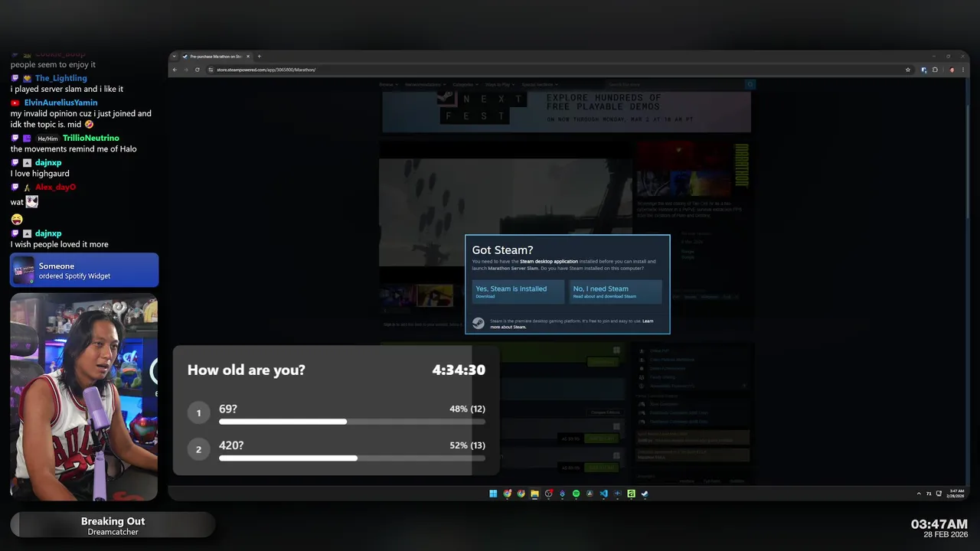Reload the Steam store page
The width and height of the screenshot is (980, 551).
(x=198, y=70)
